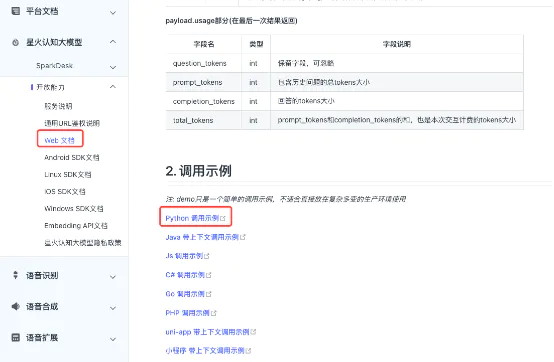Open the SparkDesk sidebar item
The width and height of the screenshot is (554, 362).
(54, 66)
